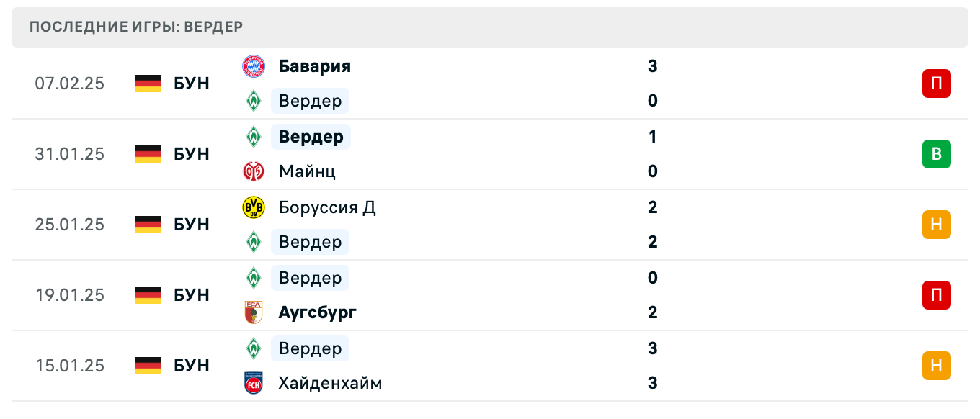Click the Н badge for the Хайденхайм match
This screenshot has height=419, width=980.
pyautogui.click(x=936, y=366)
